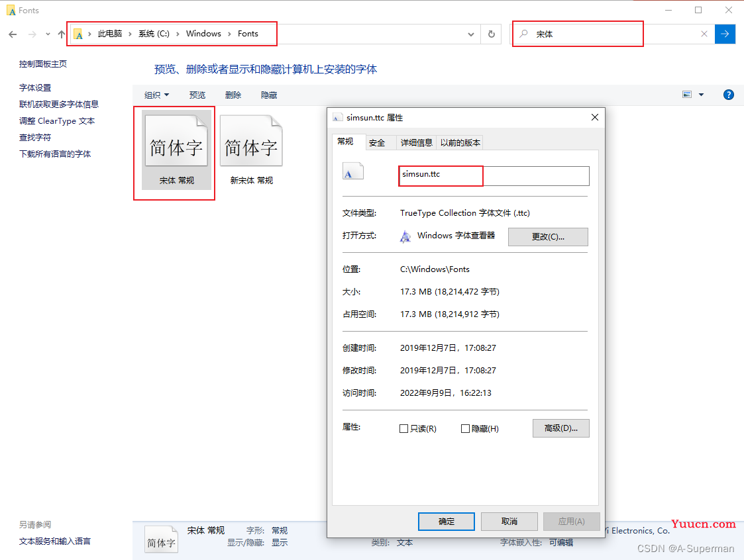Open 文本服务和输入语言 link
This screenshot has width=744, height=560.
pyautogui.click(x=55, y=541)
